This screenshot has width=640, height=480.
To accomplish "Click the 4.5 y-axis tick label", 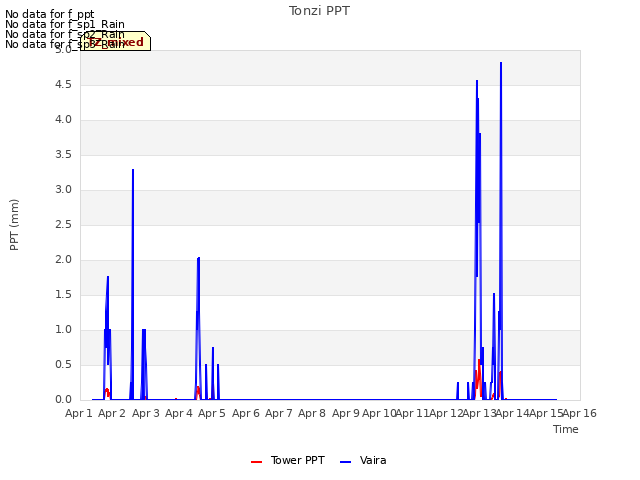I will coord(63,84).
